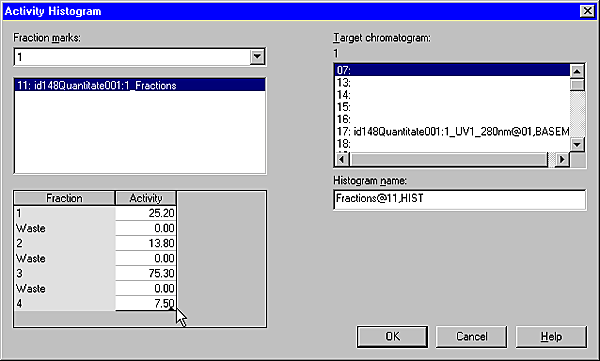Select target chromatogram entry 18:
This screenshot has height=361, width=600.
452,144
